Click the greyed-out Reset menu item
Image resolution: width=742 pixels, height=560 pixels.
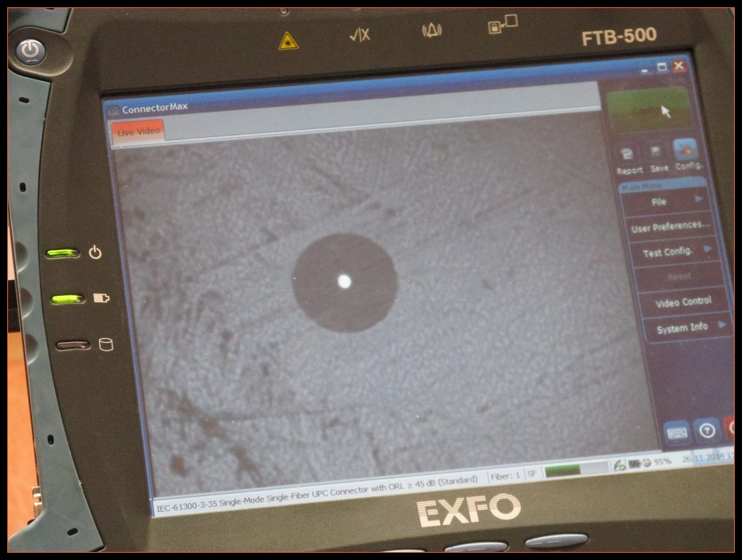[679, 276]
